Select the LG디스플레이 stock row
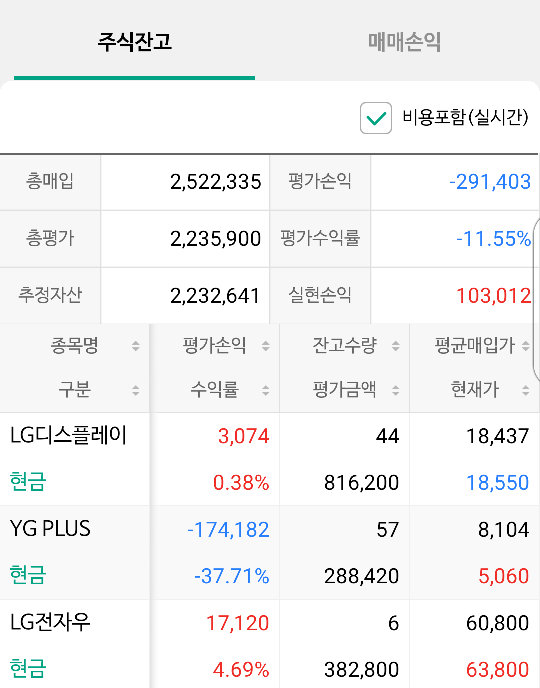Viewport: 540px width, 688px height. [270, 459]
